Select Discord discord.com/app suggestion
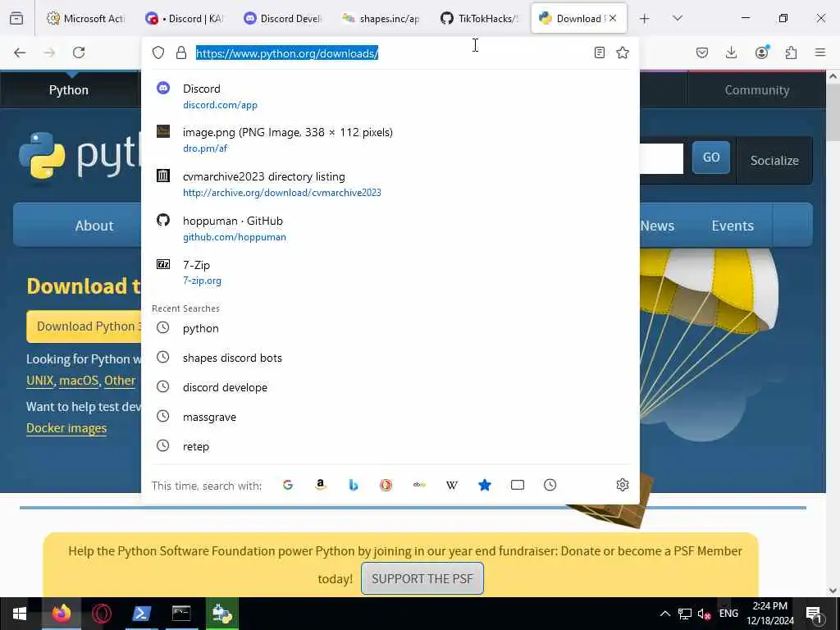This screenshot has width=840, height=630. [x=390, y=96]
